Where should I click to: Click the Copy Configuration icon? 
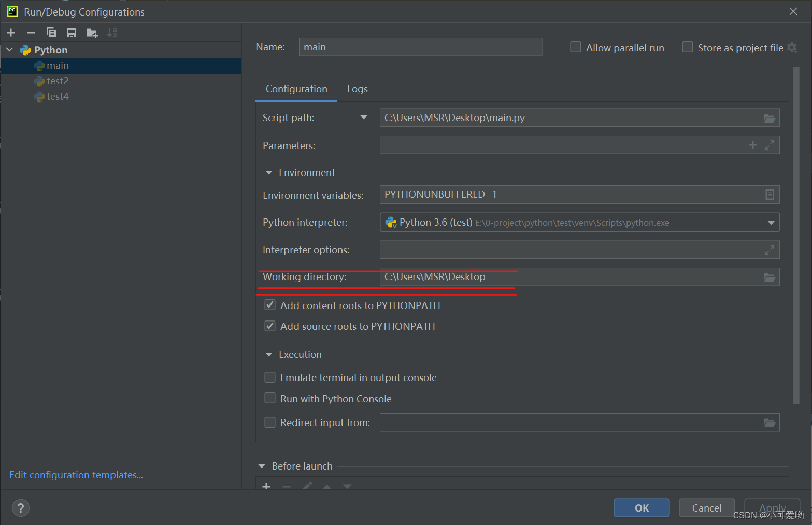tap(51, 33)
